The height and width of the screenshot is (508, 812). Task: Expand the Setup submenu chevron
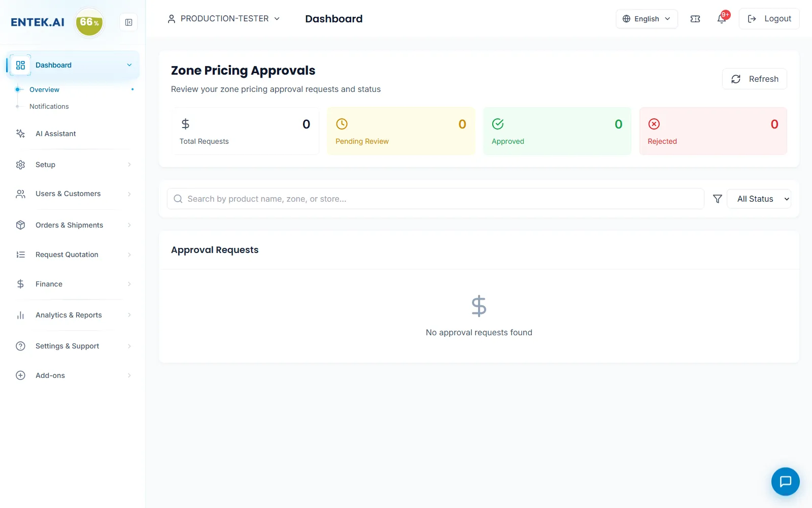pyautogui.click(x=129, y=165)
